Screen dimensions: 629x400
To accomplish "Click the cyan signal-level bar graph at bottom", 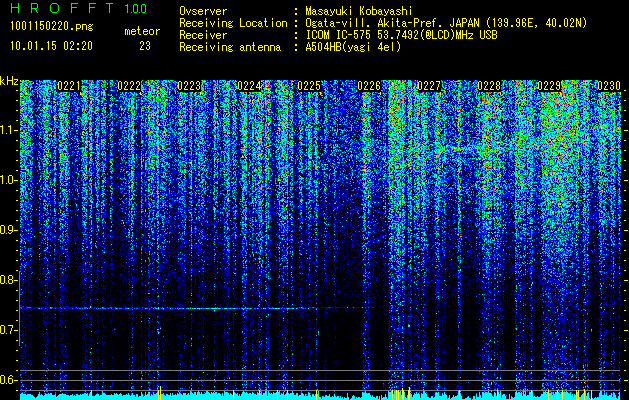I will (321, 396).
